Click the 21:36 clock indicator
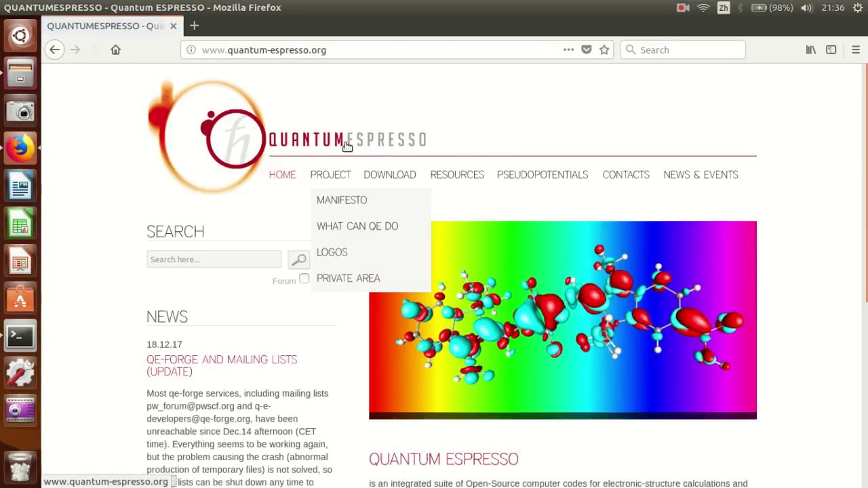Image resolution: width=868 pixels, height=488 pixels. [833, 7]
